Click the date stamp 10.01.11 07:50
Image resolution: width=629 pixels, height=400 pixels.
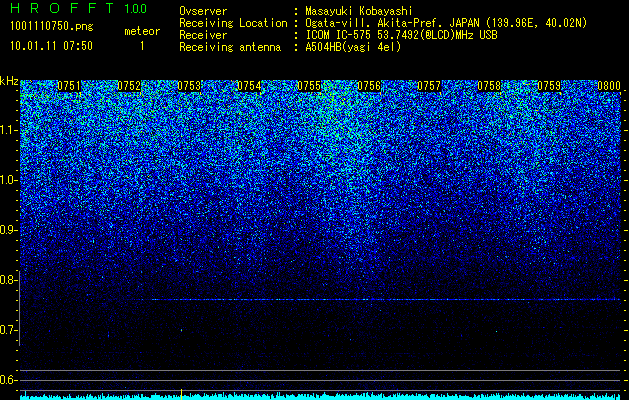point(51,46)
